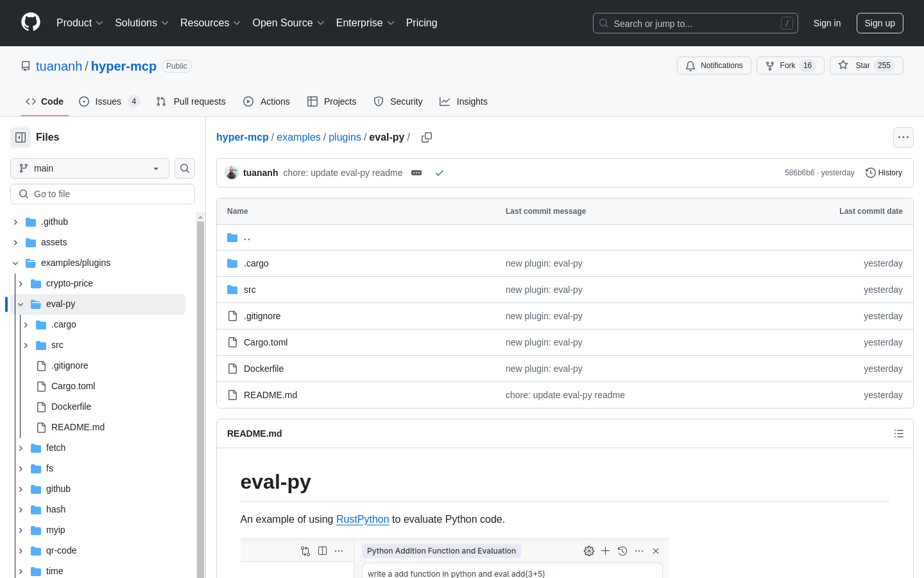Open the RustPython link in README
This screenshot has height=578, width=924.
[363, 519]
